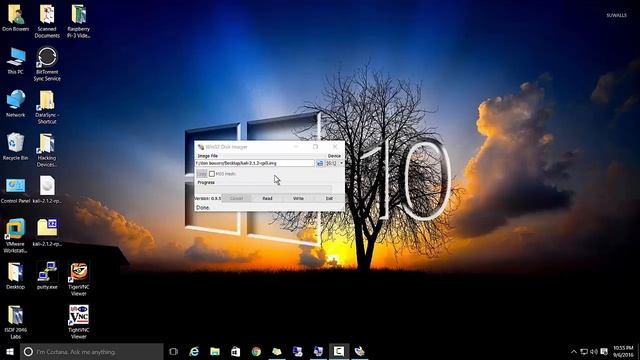Click the progress bar in Disk Imager
This screenshot has height=360, width=640.
(x=264, y=189)
